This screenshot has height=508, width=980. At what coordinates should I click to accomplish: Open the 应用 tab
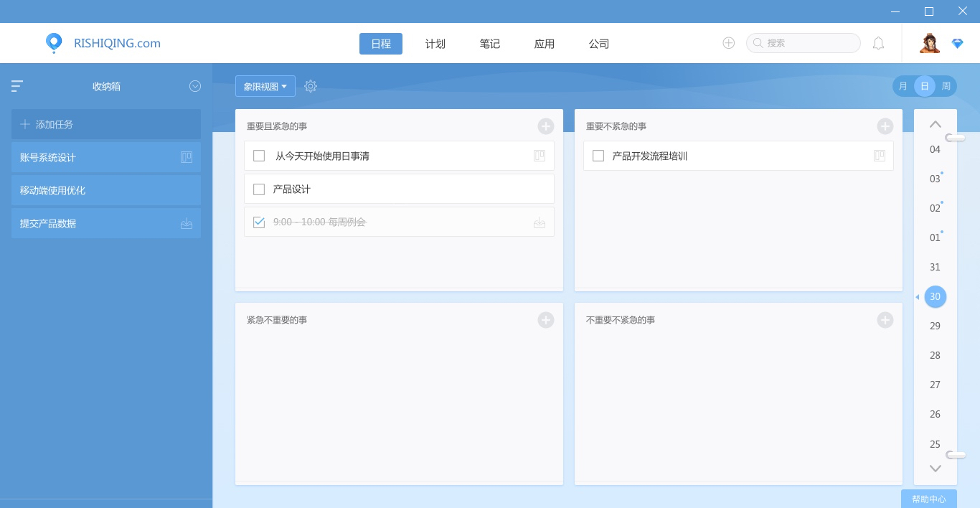(x=545, y=44)
